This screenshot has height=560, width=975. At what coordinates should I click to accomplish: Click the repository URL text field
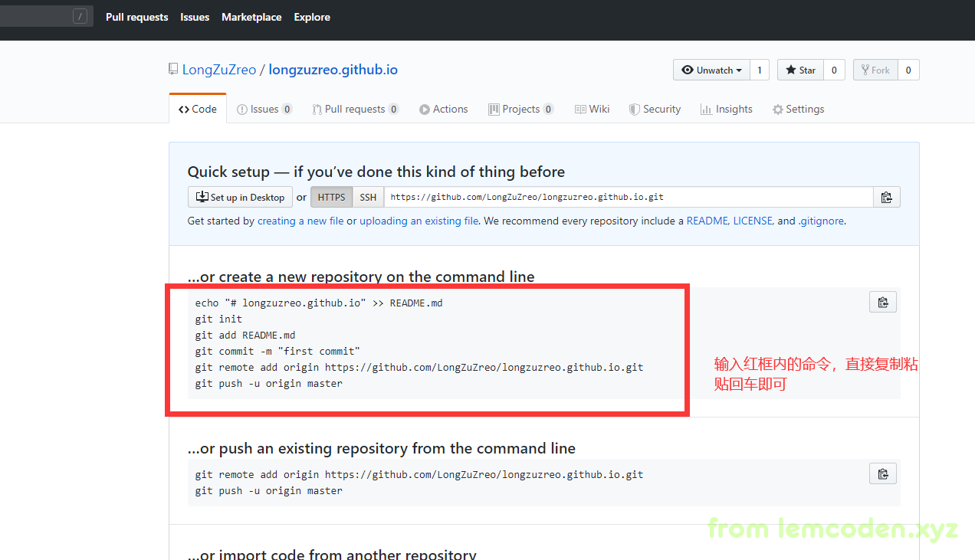(628, 197)
